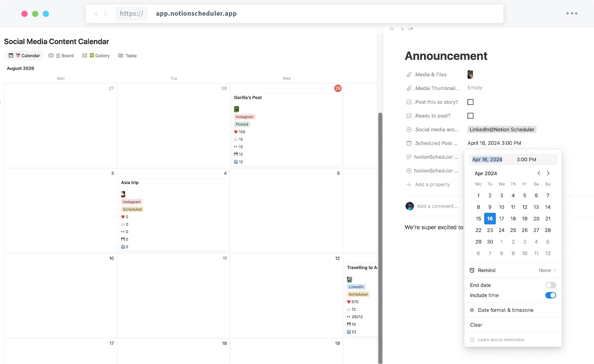
Task: Open the Travelling to Asia card
Action: [x=361, y=300]
